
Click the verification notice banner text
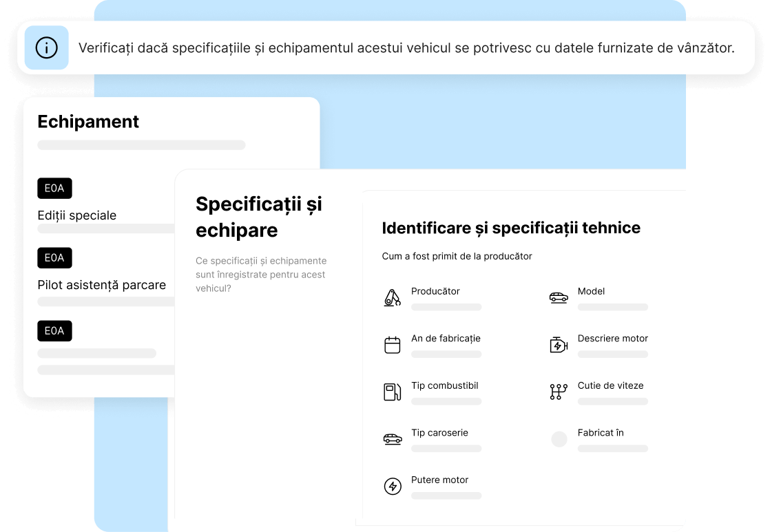pos(406,48)
